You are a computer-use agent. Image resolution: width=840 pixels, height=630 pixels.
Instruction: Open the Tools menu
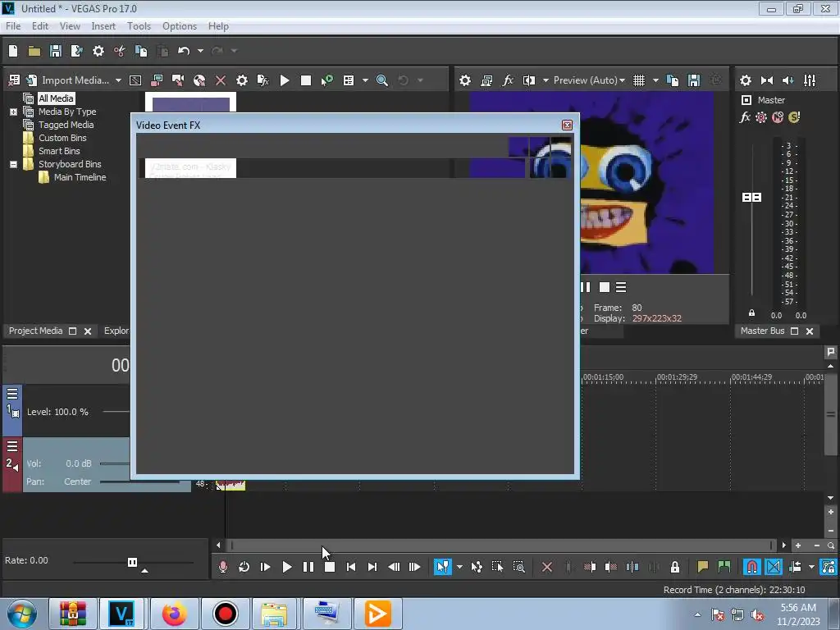(139, 26)
